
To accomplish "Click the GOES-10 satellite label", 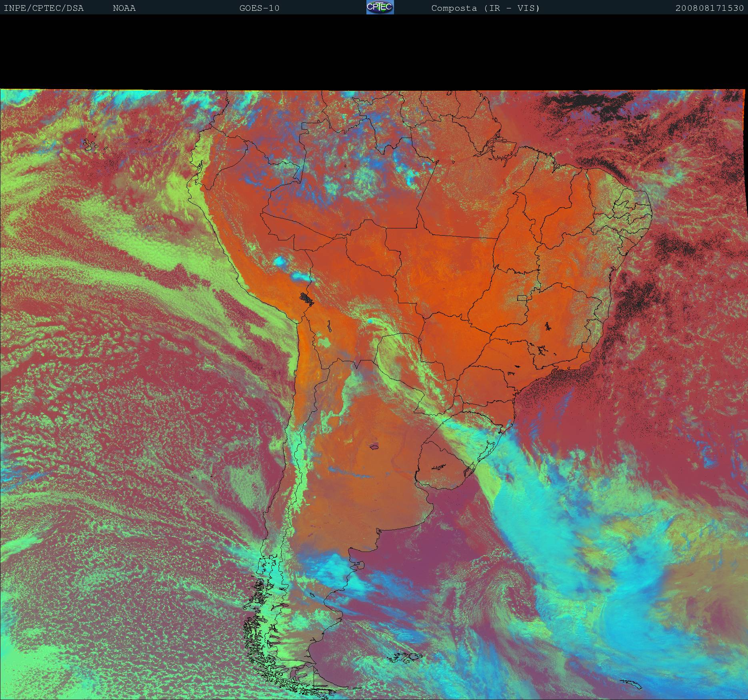I will (259, 8).
